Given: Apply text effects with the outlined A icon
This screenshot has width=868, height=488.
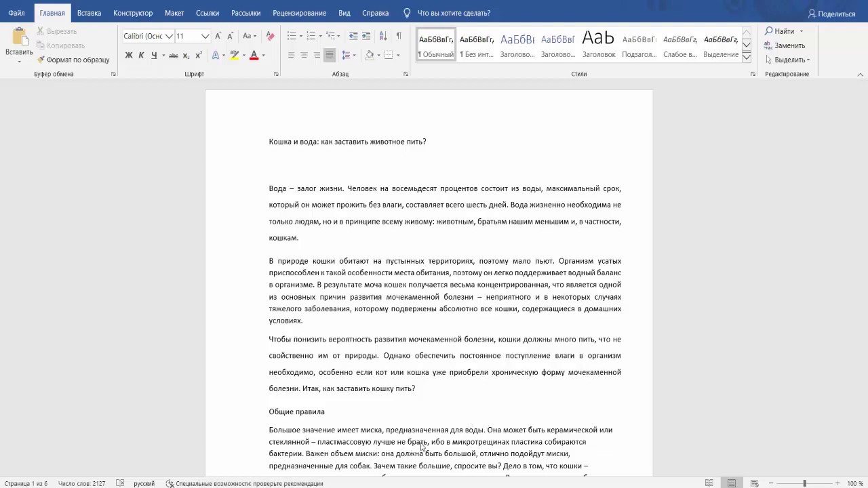Looking at the screenshot, I should tap(216, 56).
